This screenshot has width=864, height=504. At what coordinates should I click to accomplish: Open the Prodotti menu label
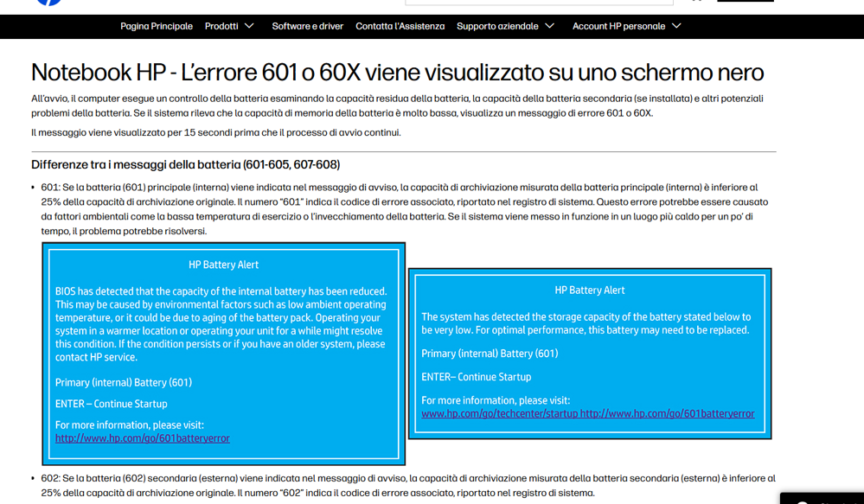click(221, 26)
